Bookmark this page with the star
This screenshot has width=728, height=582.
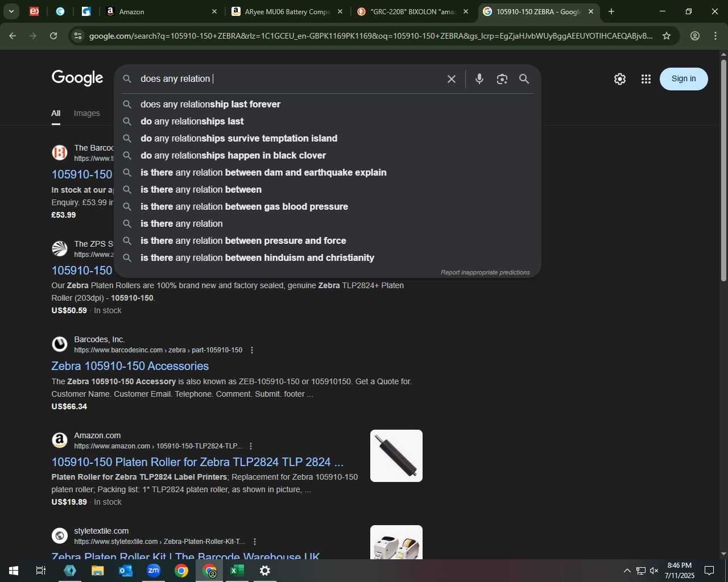(x=667, y=36)
